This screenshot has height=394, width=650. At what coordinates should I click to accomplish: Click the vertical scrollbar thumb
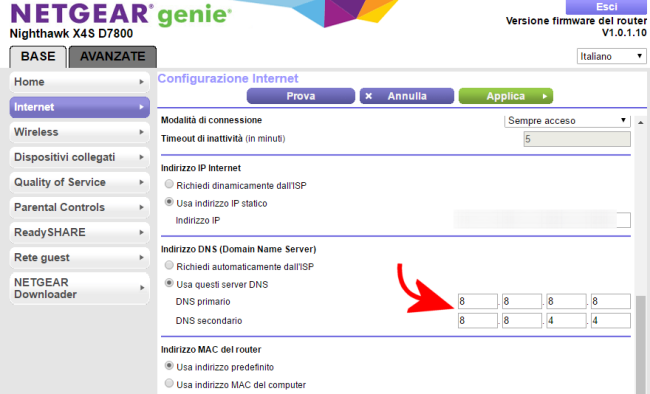(640, 344)
